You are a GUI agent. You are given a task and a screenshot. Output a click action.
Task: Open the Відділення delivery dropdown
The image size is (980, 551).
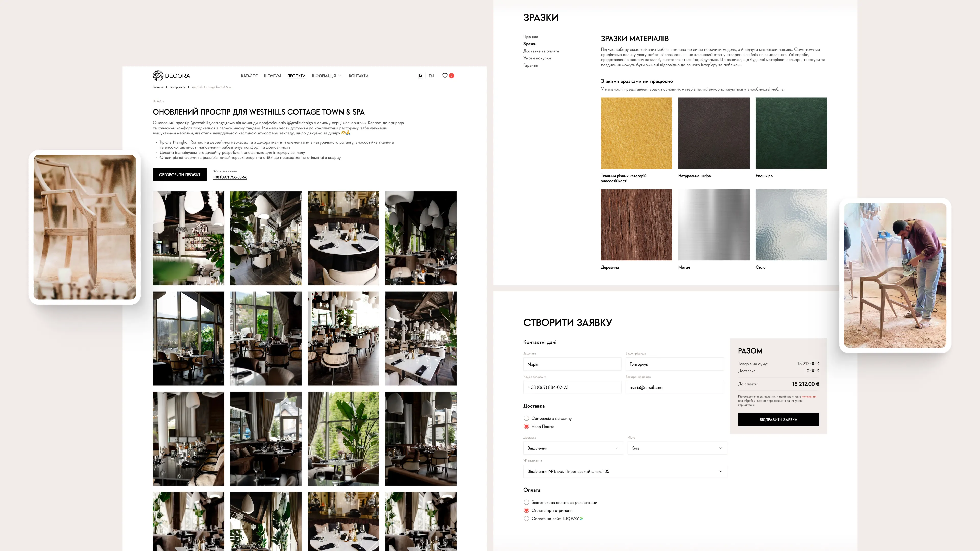pyautogui.click(x=573, y=448)
